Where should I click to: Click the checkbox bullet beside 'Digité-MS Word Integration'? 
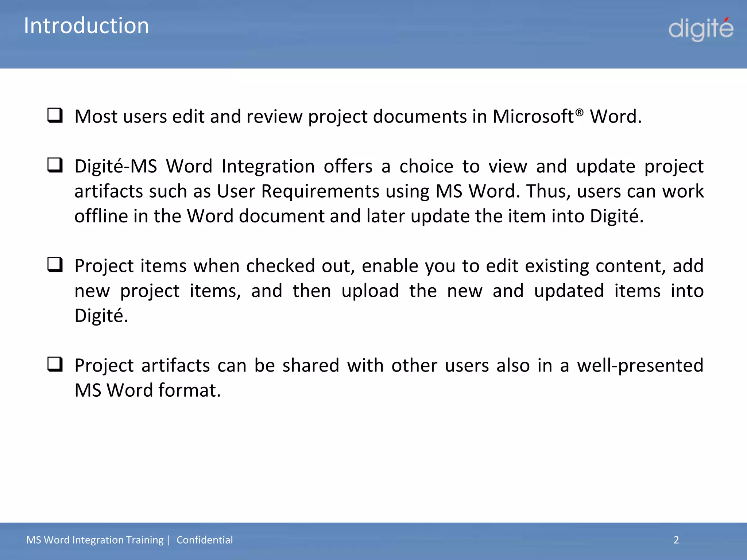coord(55,165)
